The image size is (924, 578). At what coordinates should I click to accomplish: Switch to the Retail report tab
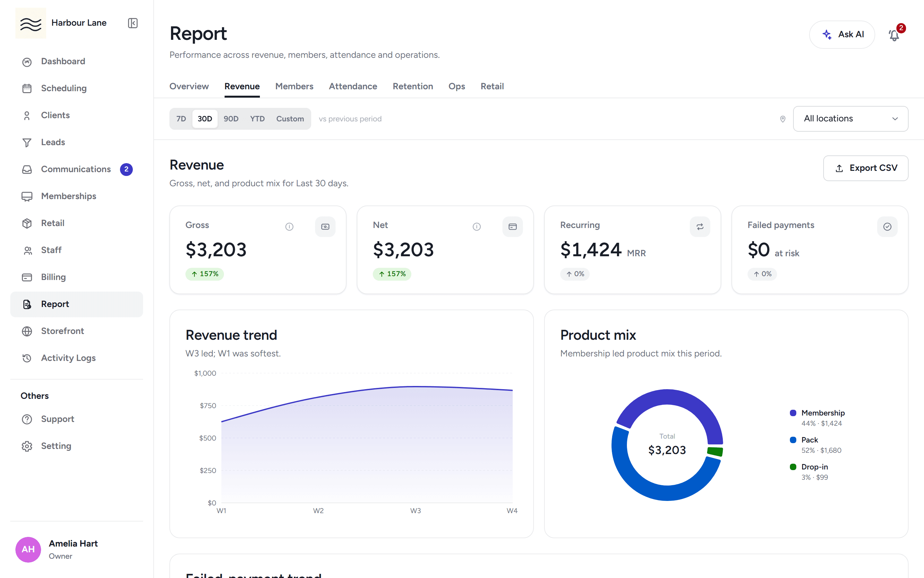(x=492, y=86)
